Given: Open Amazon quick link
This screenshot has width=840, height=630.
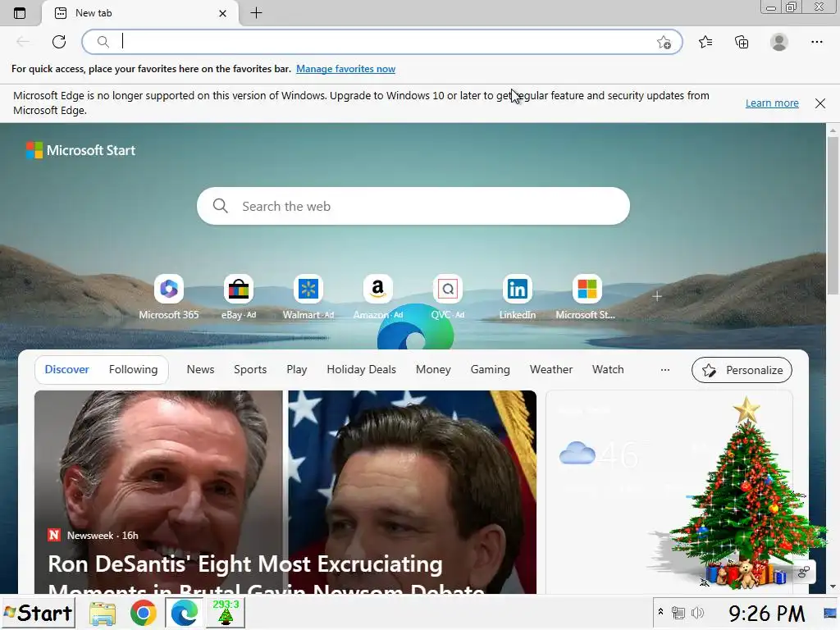Looking at the screenshot, I should pos(377,297).
